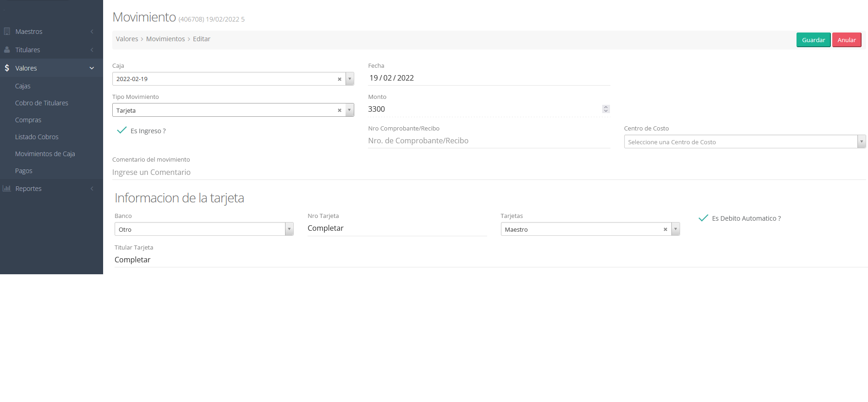Click the Titulares person icon
This screenshot has width=868, height=402.
coord(7,50)
